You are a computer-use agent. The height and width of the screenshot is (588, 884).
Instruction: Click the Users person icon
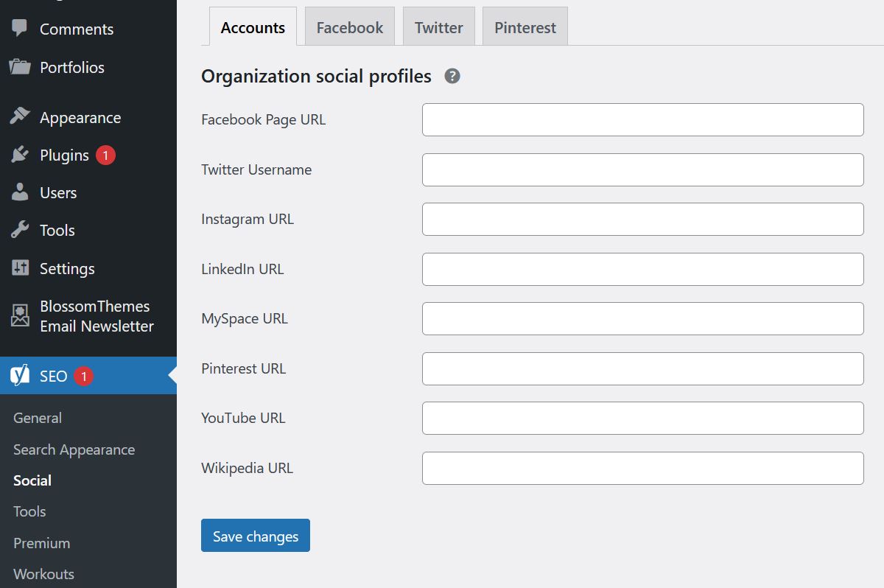(20, 193)
